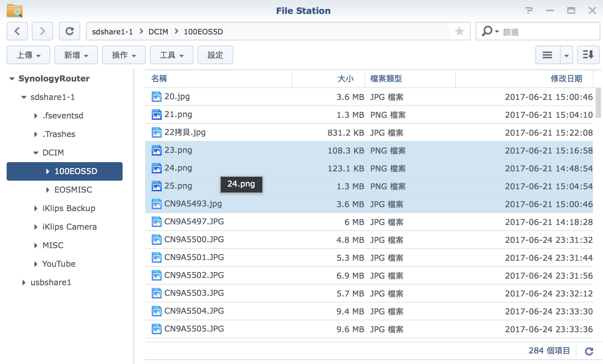Screen dimensions: 603x364
Task: Click DCIM in the breadcrumb path
Action: [x=158, y=32]
